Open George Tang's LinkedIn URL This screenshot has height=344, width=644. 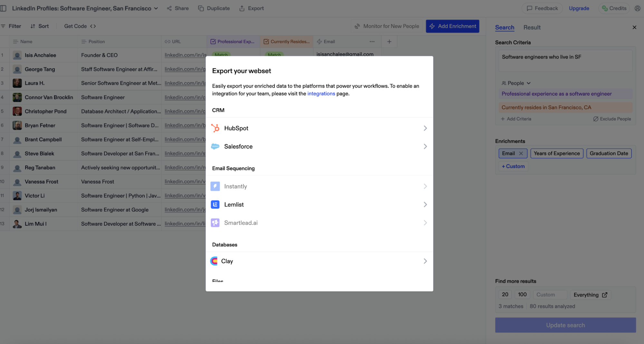[185, 69]
